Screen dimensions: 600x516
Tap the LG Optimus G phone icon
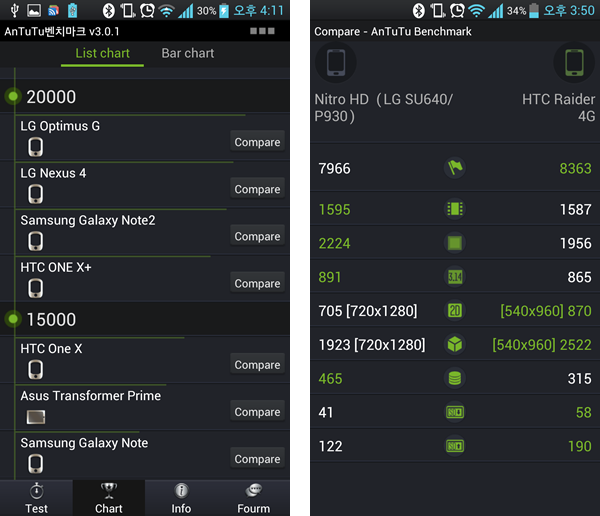[x=36, y=147]
